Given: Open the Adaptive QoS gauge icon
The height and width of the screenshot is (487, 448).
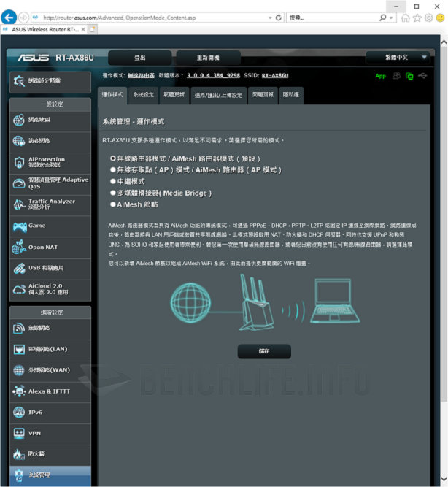Looking at the screenshot, I should point(19,183).
